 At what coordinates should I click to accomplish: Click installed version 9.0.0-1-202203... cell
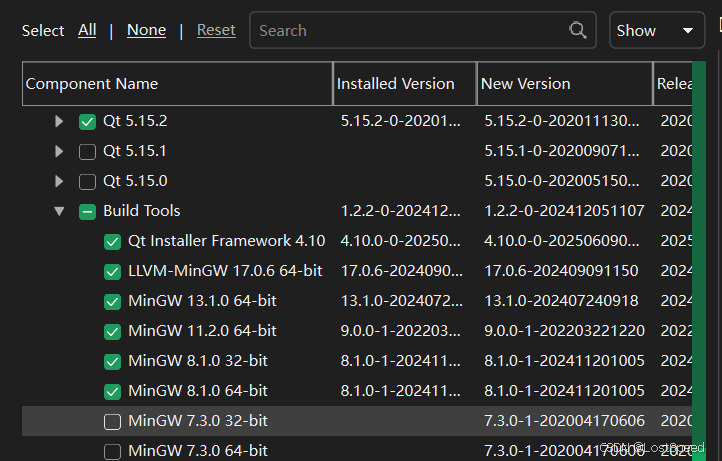400,331
